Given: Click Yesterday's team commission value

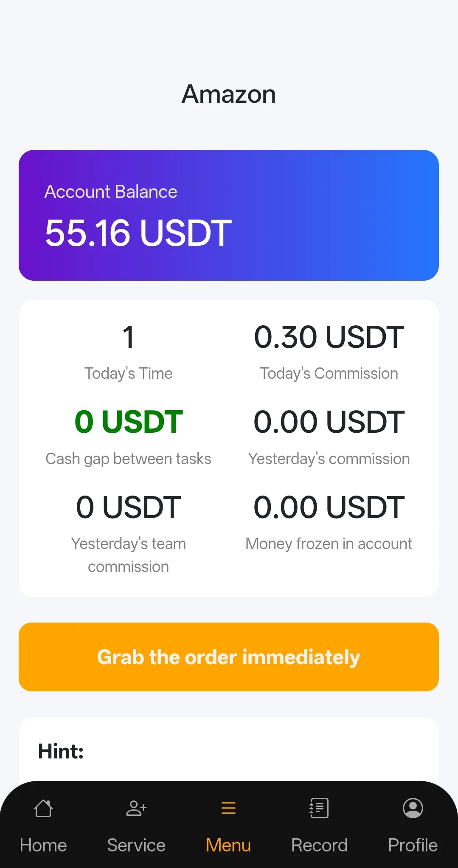Looking at the screenshot, I should coord(129,507).
